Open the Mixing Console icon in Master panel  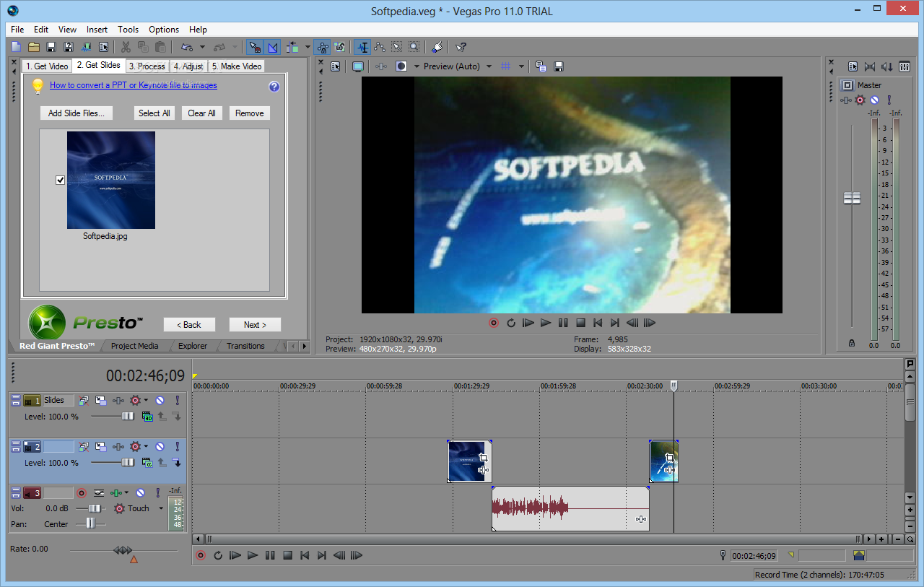click(x=905, y=66)
